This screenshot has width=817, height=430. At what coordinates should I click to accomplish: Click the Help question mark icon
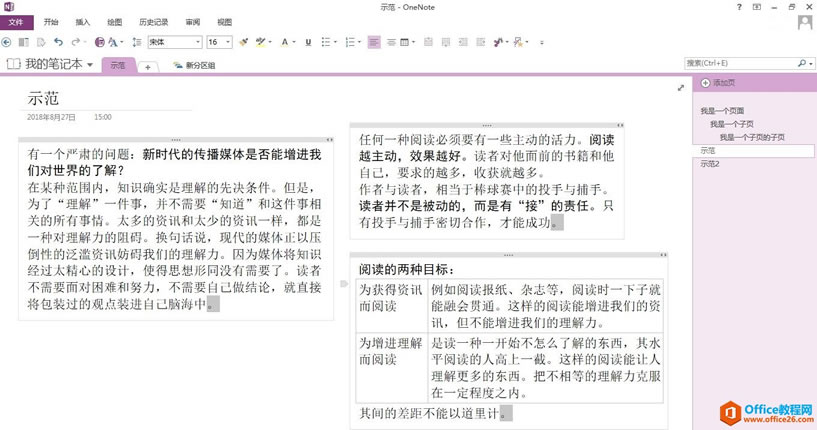pos(739,7)
